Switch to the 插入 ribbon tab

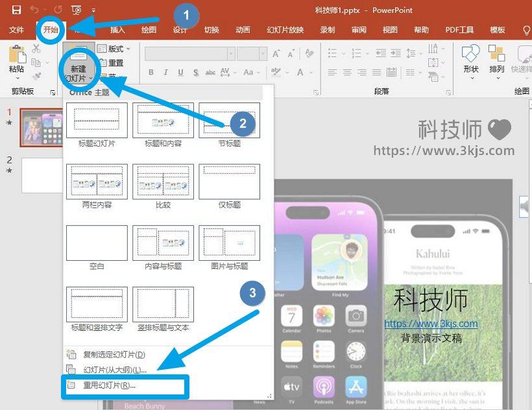tap(117, 30)
